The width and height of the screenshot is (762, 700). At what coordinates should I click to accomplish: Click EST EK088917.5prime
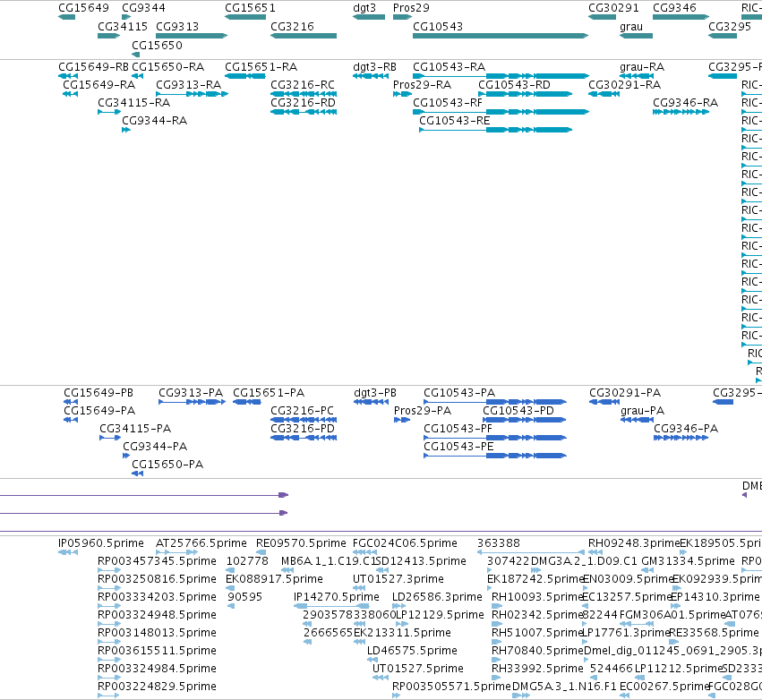(230, 588)
